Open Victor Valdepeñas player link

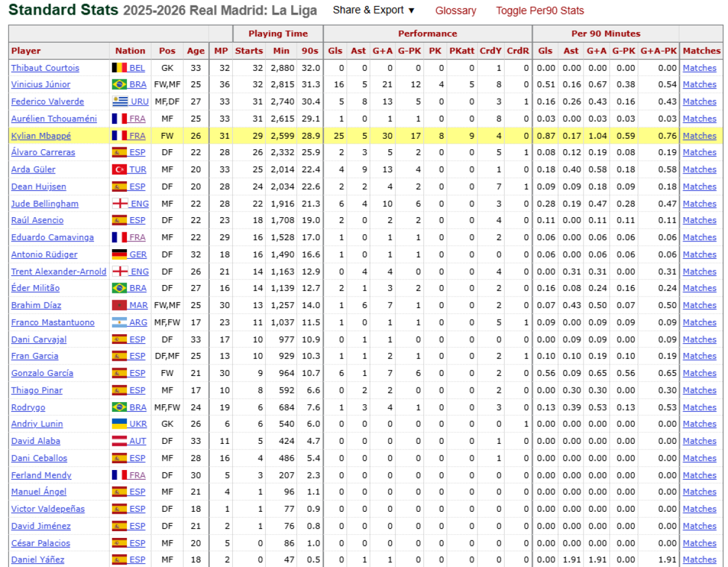[48, 509]
